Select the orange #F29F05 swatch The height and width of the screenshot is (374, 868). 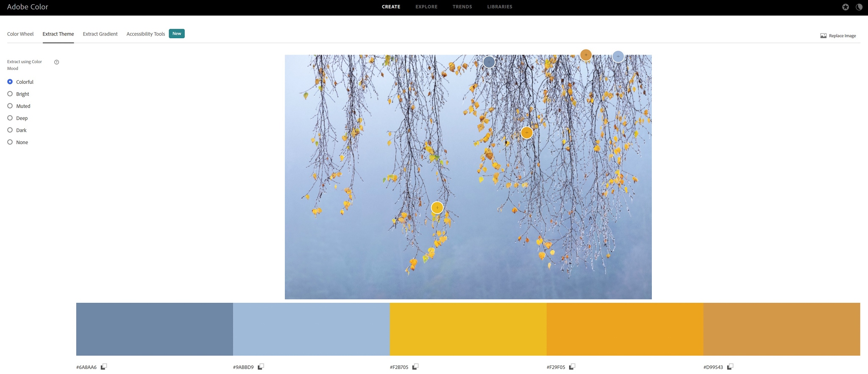click(x=625, y=329)
